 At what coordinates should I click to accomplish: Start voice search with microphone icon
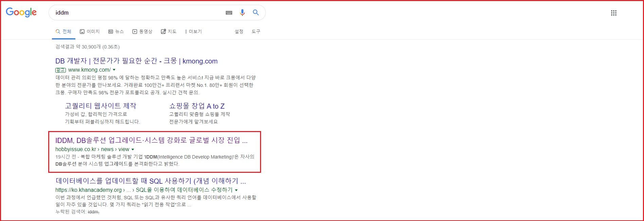pyautogui.click(x=242, y=13)
